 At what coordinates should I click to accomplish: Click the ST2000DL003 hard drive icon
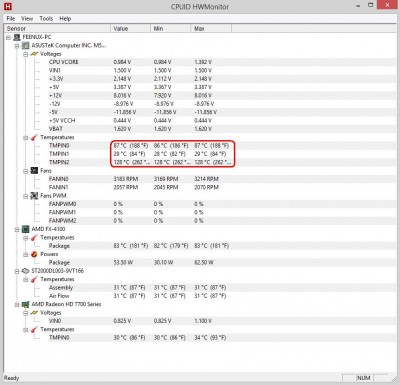pos(25,271)
